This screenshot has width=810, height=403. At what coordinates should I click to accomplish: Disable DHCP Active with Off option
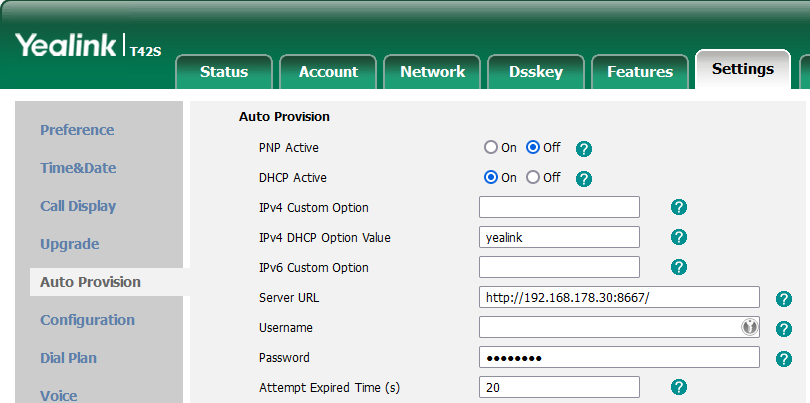533,177
